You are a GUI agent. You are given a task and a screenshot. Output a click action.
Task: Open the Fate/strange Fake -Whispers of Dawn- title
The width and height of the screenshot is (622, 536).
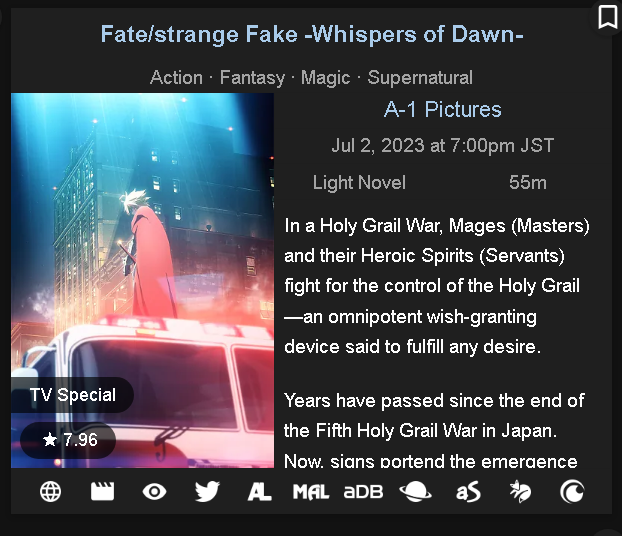[x=312, y=34]
